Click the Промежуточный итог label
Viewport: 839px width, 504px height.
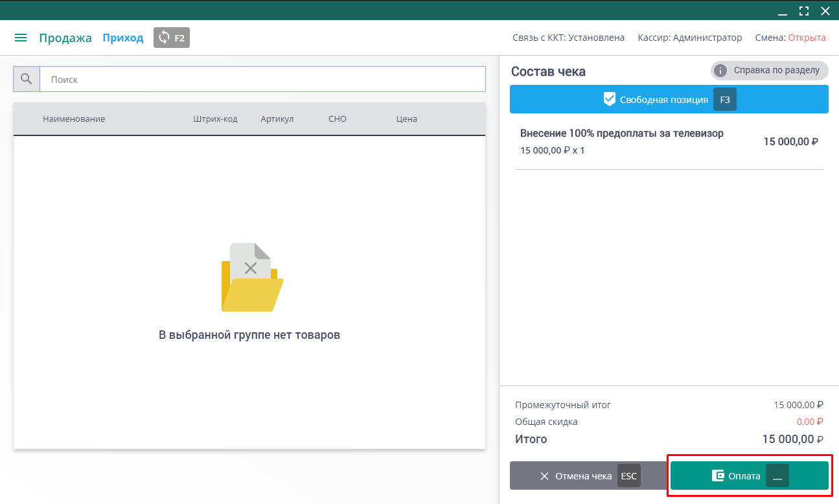563,405
